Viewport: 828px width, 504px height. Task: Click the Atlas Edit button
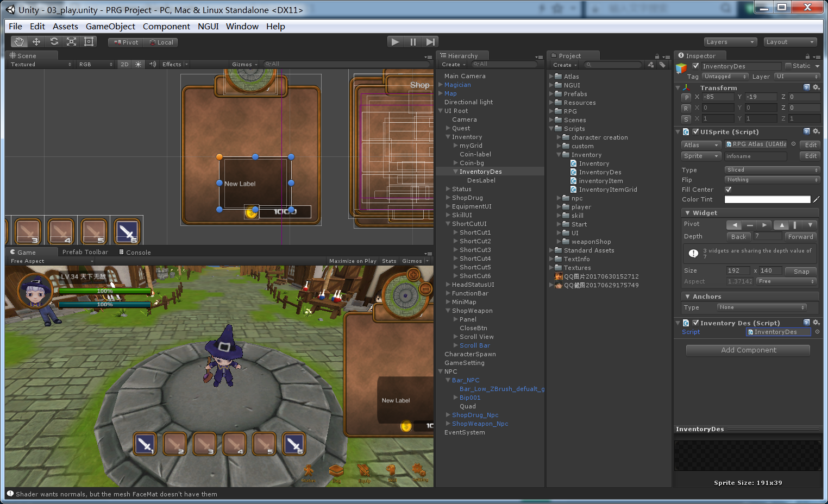[x=811, y=145]
